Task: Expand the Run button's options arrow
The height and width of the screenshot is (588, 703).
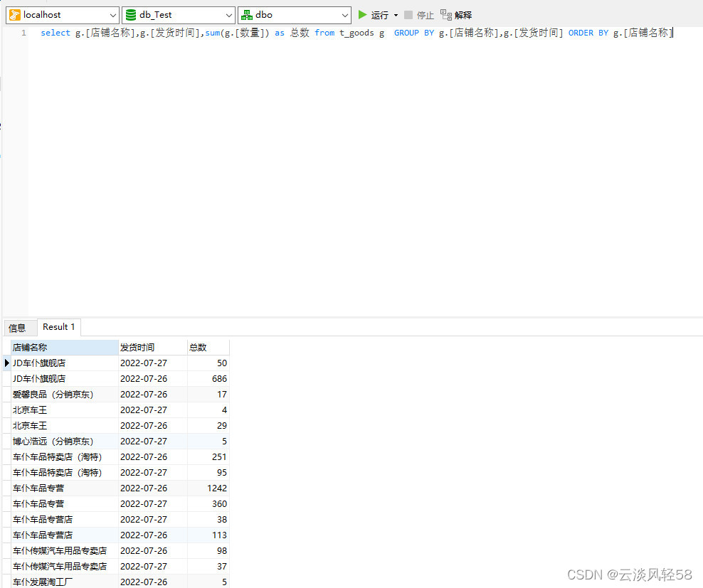Action: (x=396, y=15)
